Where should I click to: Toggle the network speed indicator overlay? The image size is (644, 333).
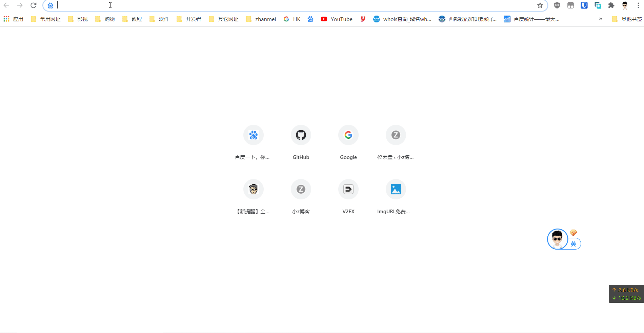pyautogui.click(x=625, y=294)
